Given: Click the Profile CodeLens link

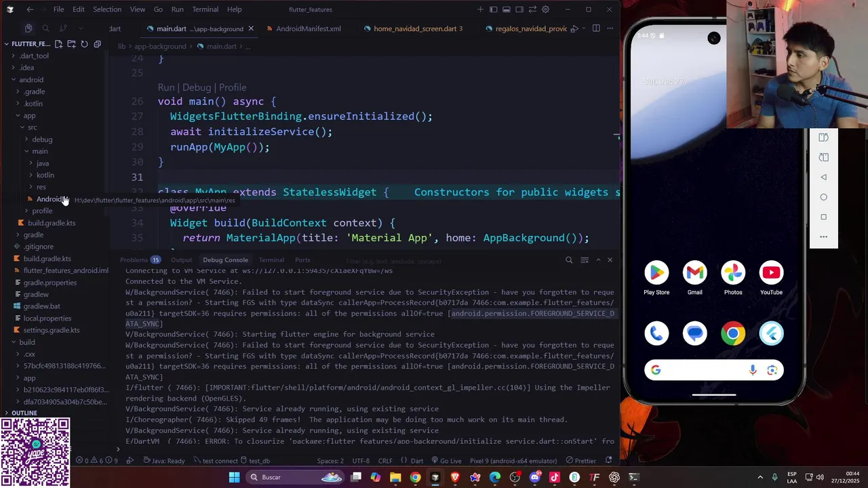Looking at the screenshot, I should (233, 87).
